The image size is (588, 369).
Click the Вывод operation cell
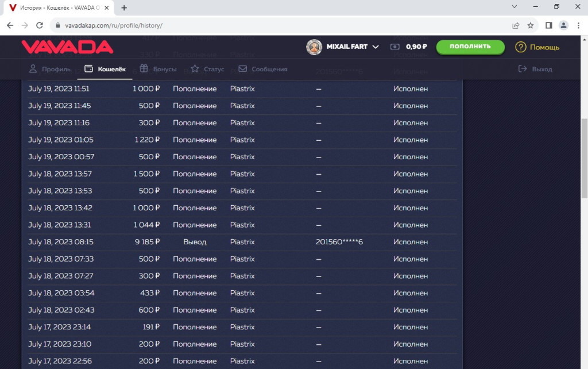(195, 242)
